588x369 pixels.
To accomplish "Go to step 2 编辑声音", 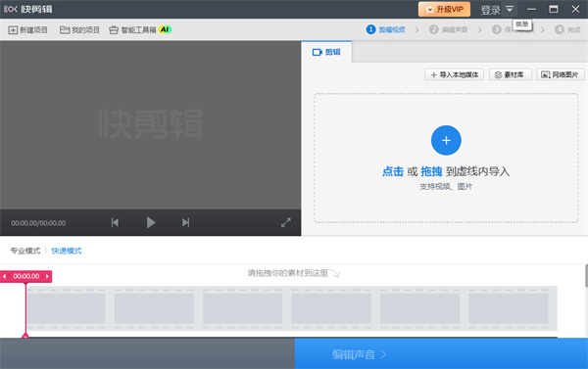I will (448, 29).
